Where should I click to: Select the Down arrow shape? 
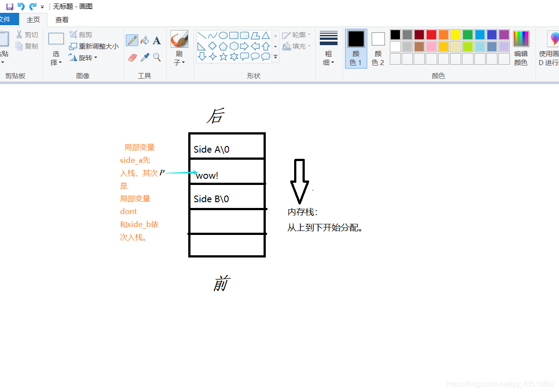tap(202, 57)
